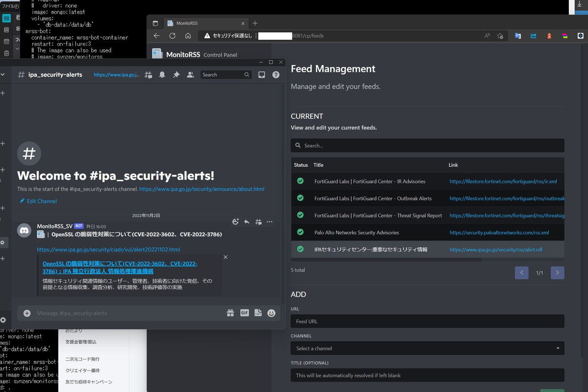Open the emoji picker in message box
Viewport: 588px width, 392px height.
[271, 313]
